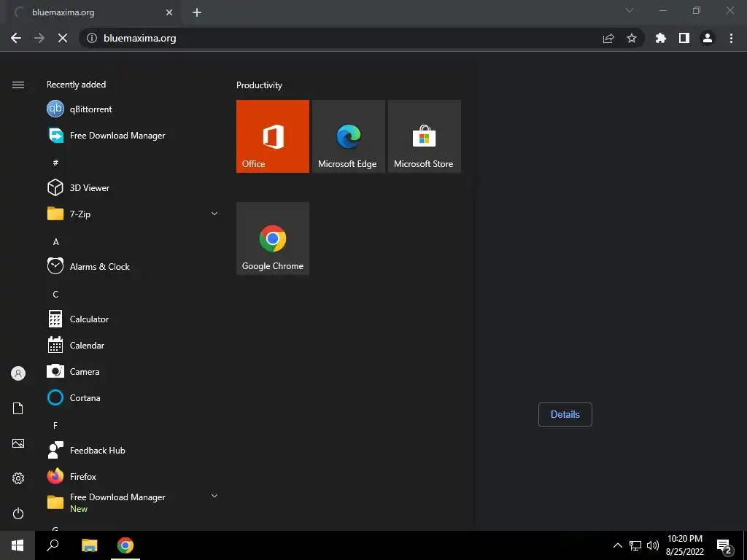Open Chrome tab search dropdown
747x560 pixels.
point(630,10)
